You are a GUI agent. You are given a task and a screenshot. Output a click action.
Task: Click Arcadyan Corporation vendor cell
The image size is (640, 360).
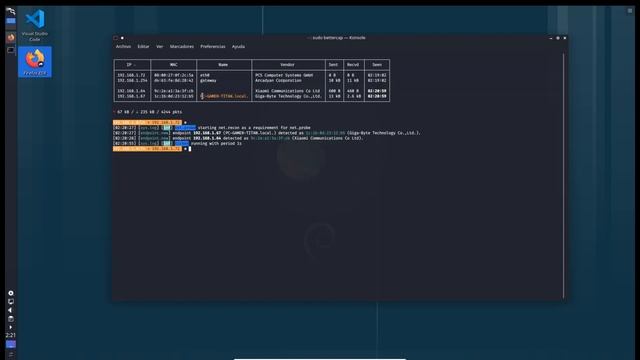click(x=278, y=81)
